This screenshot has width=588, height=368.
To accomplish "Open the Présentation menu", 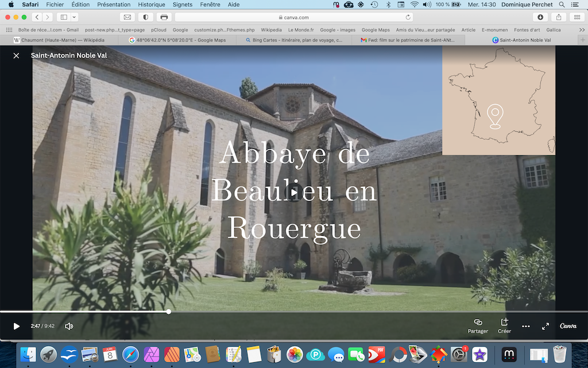I will click(114, 5).
